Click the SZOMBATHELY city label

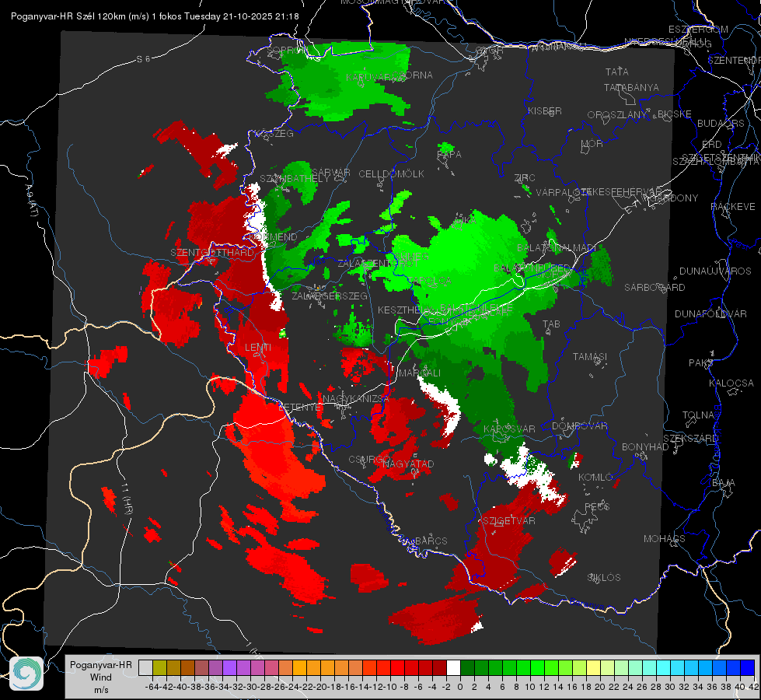point(295,179)
